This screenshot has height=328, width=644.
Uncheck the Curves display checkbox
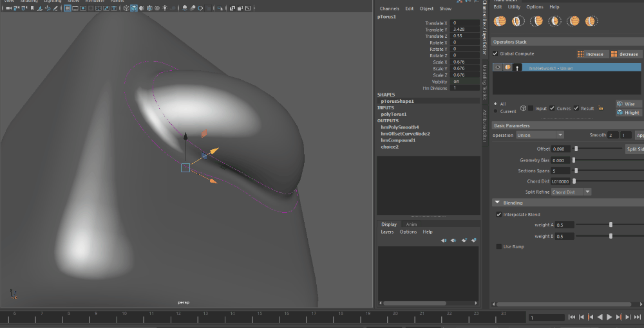[553, 108]
